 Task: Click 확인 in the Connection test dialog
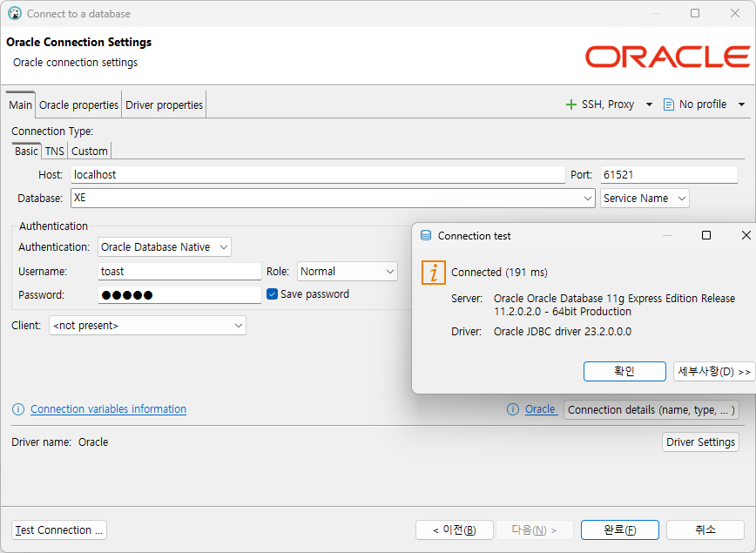tap(624, 371)
